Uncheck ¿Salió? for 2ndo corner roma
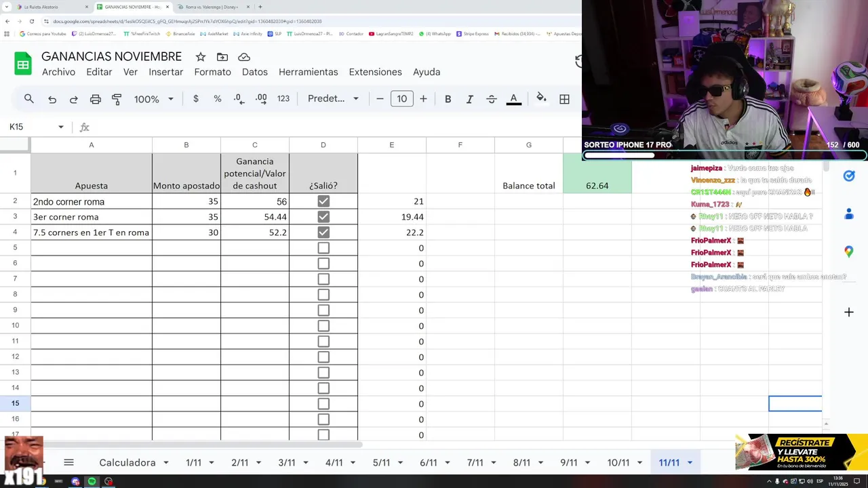The width and height of the screenshot is (868, 488). tap(323, 201)
